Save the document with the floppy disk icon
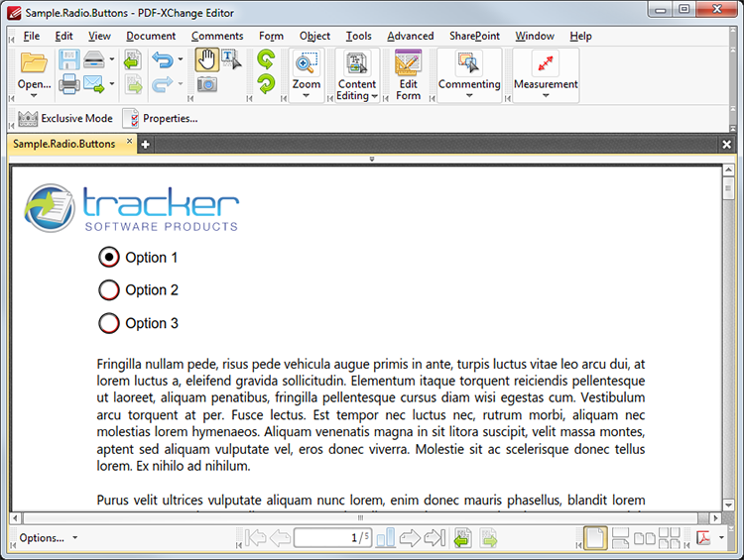The width and height of the screenshot is (744, 560). (x=68, y=59)
